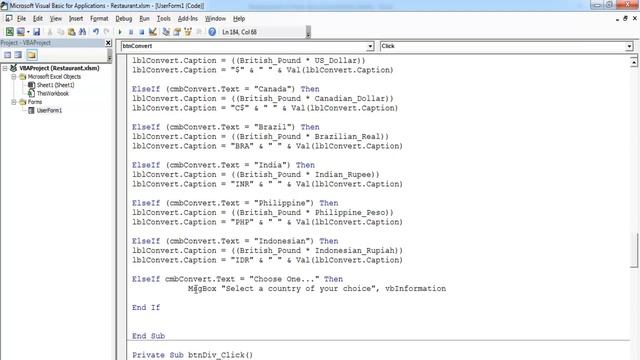Open the Properties Window icon
The height and width of the screenshot is (360, 640).
[x=177, y=32]
